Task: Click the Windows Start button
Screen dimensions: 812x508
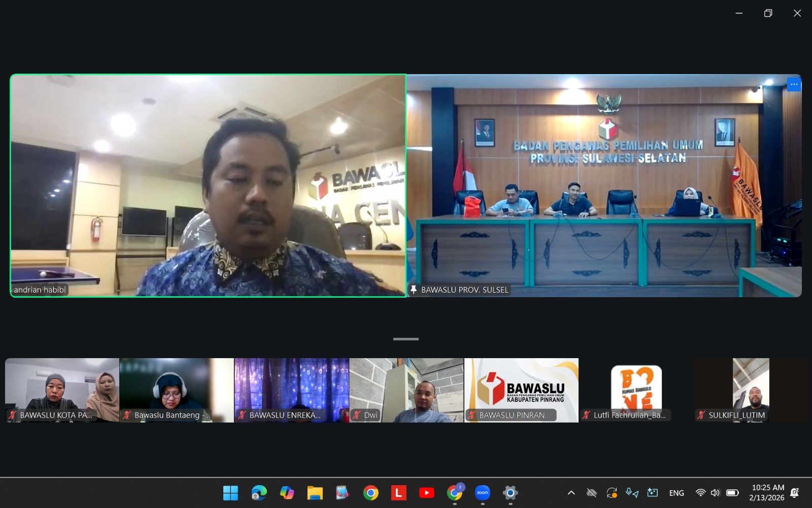Action: [230, 492]
